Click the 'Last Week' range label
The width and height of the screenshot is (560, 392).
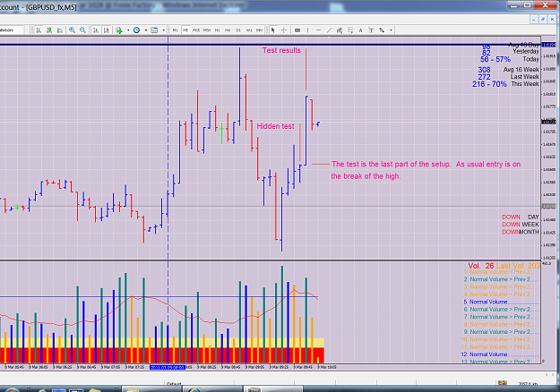tap(524, 77)
